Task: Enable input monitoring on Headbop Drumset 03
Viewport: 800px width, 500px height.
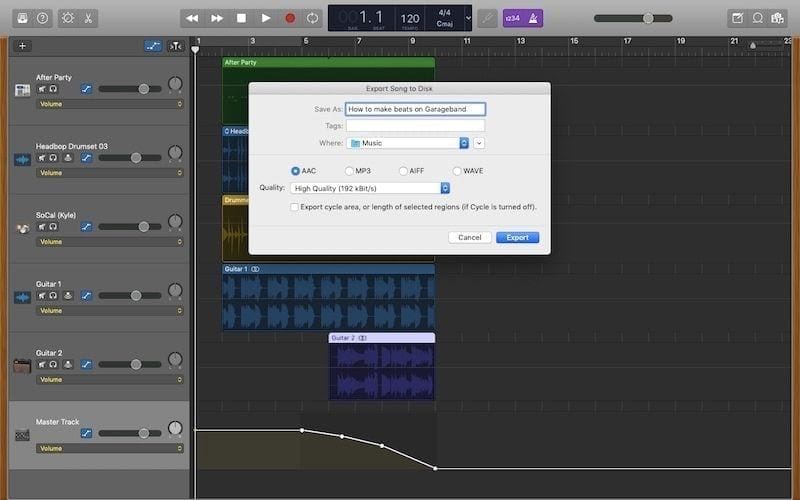Action: [x=68, y=158]
